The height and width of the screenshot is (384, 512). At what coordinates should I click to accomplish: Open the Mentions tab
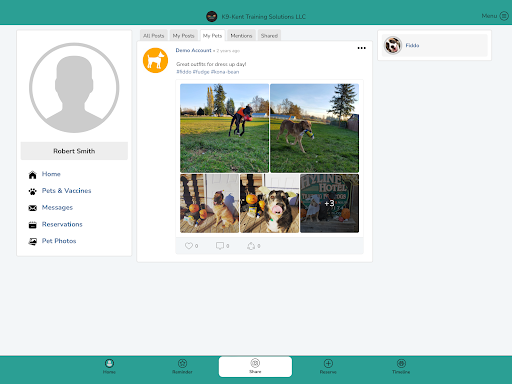(241, 36)
